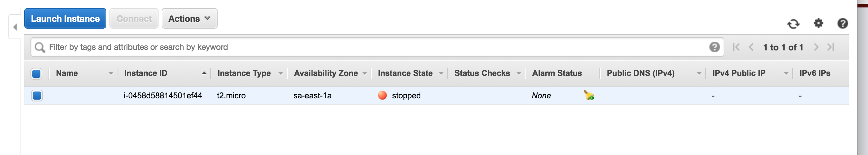Screen dimensions: 868x155
Task: Collapse the left navigation panel arrow
Action: (x=15, y=27)
